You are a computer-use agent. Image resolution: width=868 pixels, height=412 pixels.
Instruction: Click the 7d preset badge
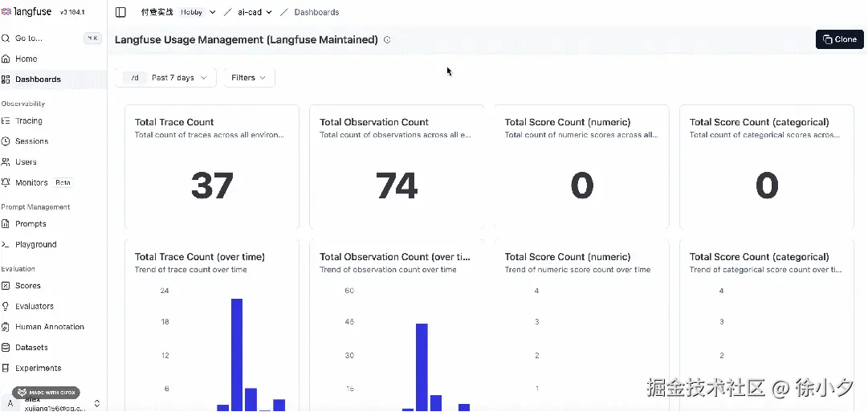[135, 78]
